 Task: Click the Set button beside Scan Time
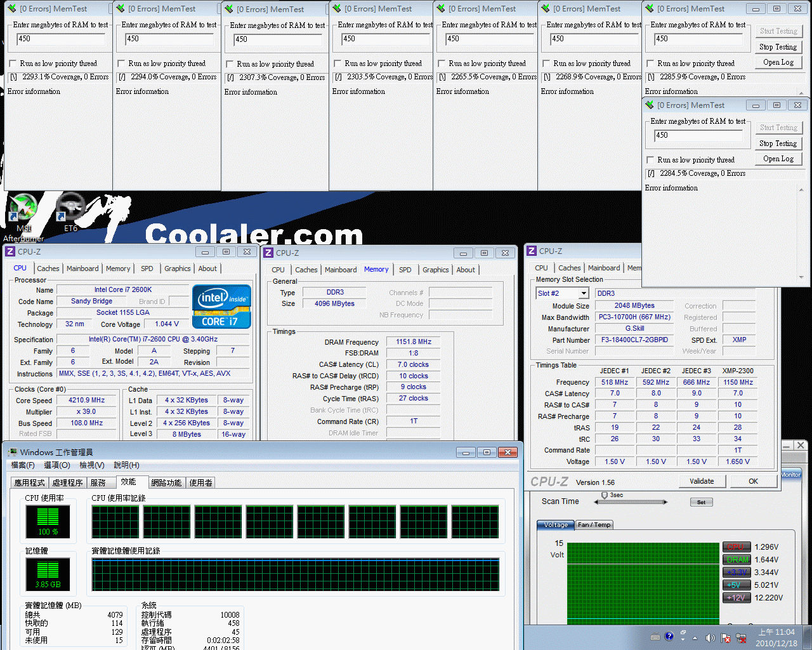701,502
